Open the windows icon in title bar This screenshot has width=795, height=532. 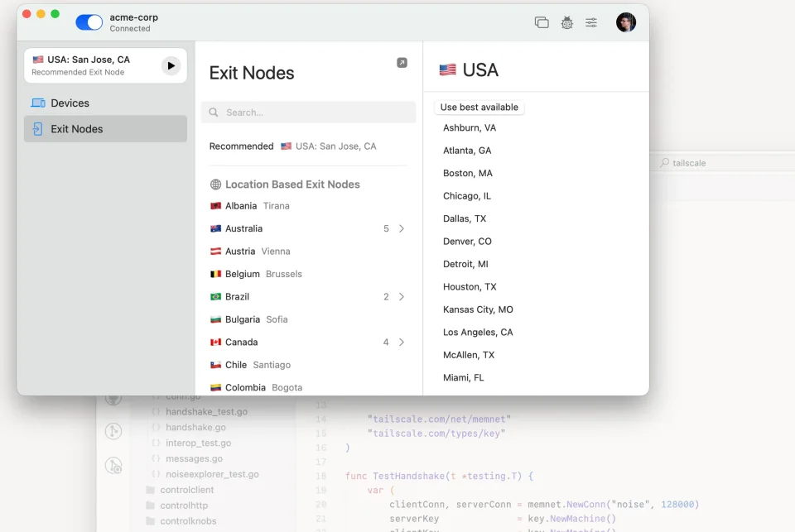click(542, 22)
